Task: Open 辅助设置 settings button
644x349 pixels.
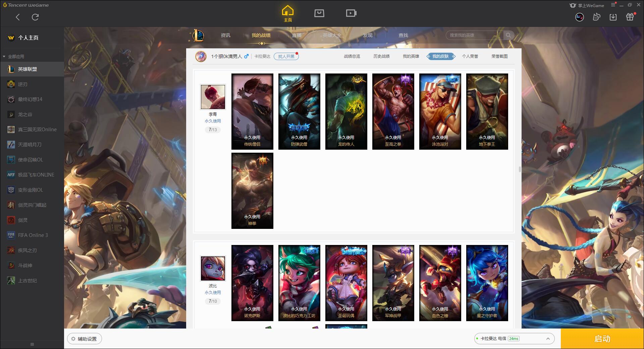Action: [x=85, y=339]
